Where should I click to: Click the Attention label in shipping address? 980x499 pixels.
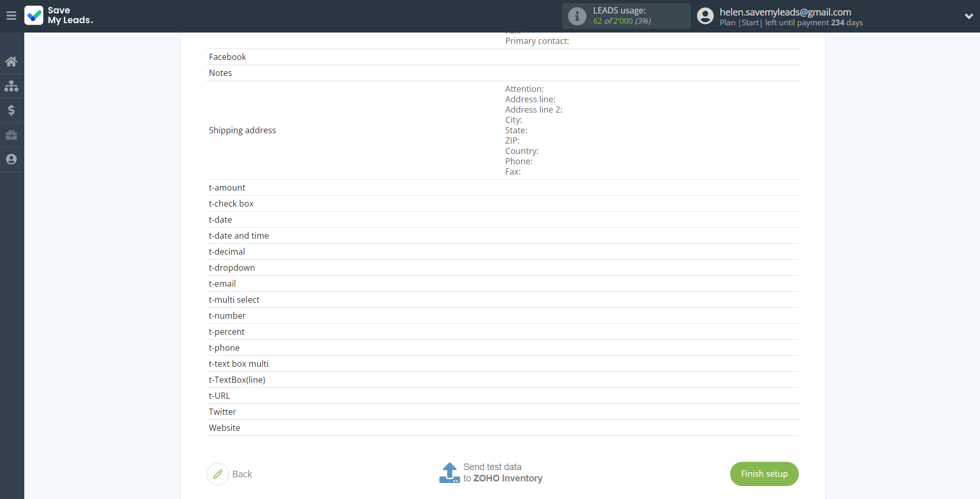tap(524, 89)
